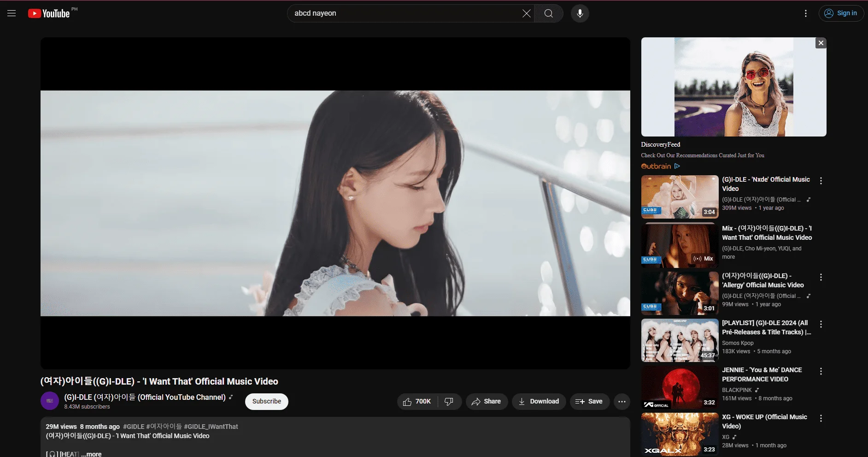The height and width of the screenshot is (457, 868).
Task: Open JENNIE 'You & Me' DANCE PERFORMANCE title
Action: tap(762, 374)
